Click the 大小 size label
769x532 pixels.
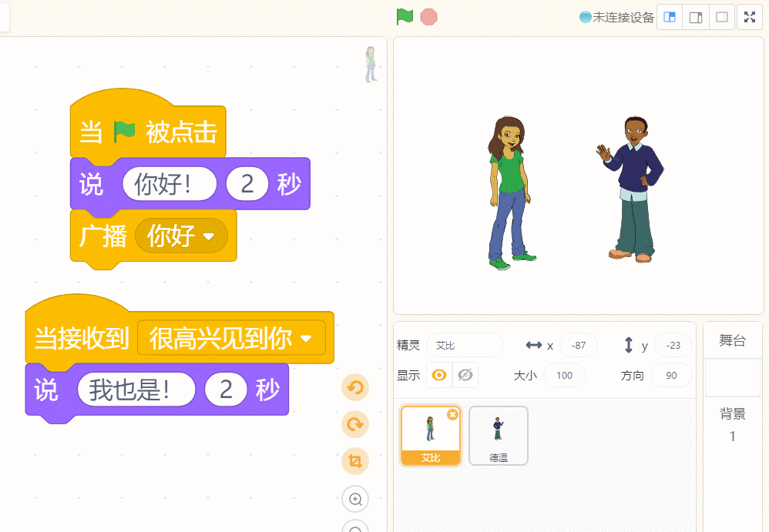pos(526,375)
